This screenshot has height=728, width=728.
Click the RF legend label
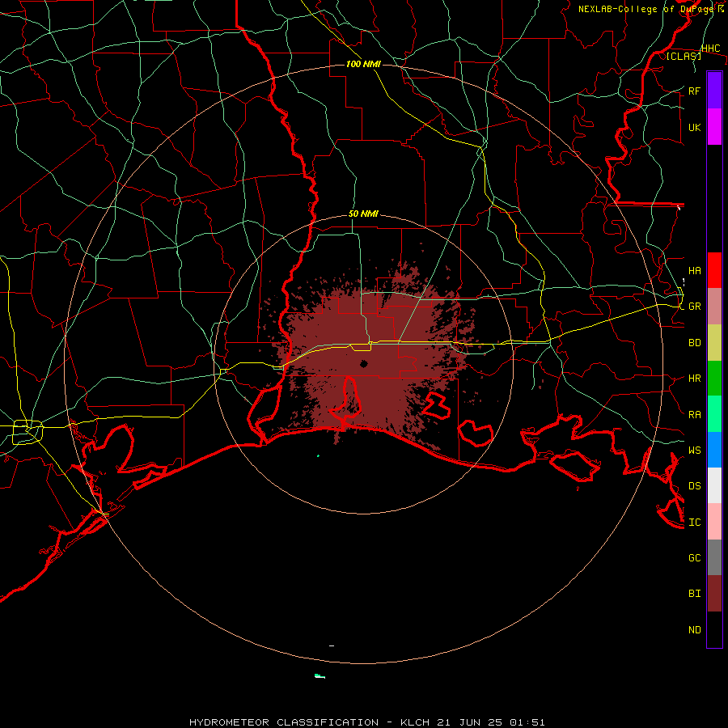694,91
